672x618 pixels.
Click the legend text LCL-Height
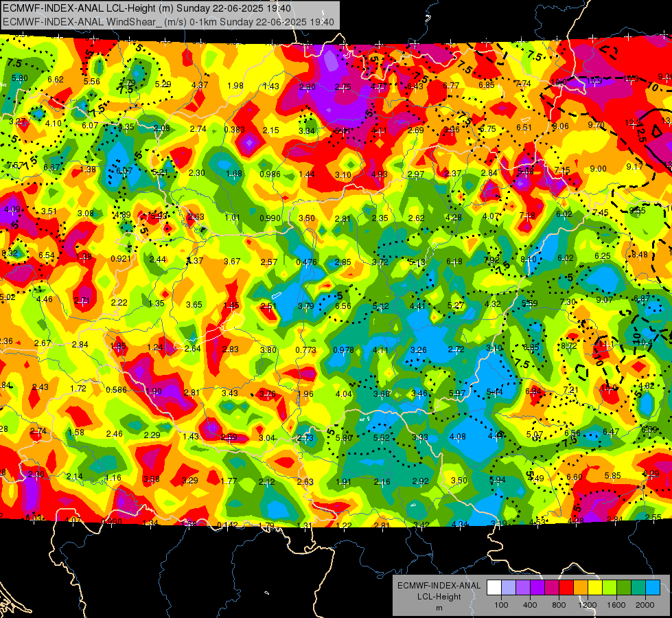pos(439,597)
